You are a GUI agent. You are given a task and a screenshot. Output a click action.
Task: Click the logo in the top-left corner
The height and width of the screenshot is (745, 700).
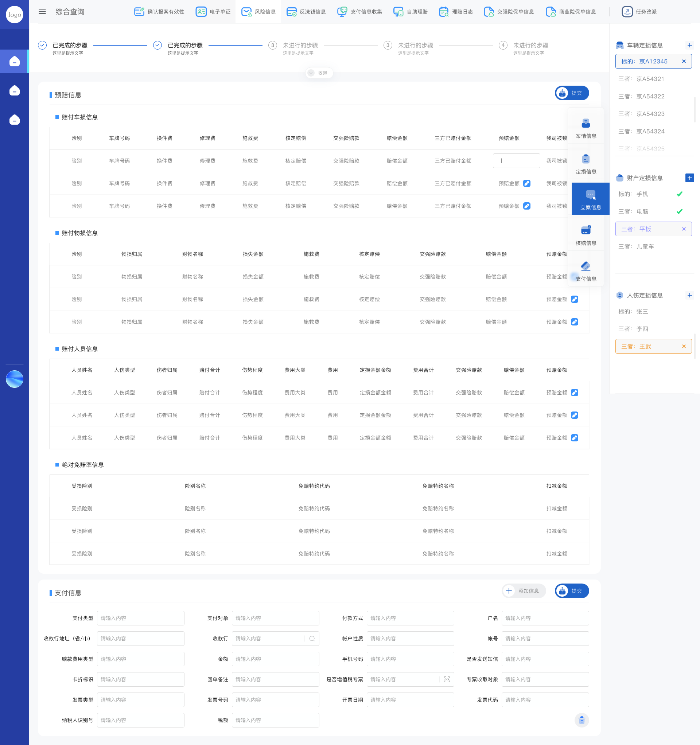tap(15, 15)
